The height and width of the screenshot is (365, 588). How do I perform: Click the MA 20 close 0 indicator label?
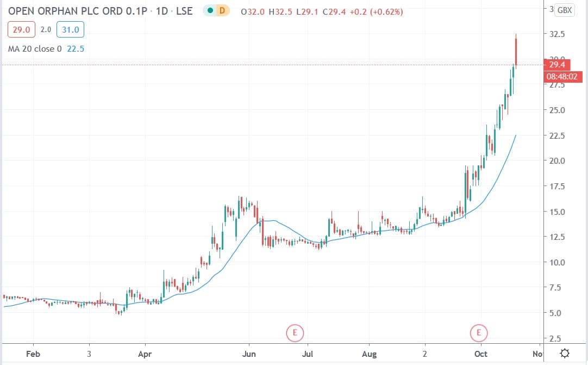tap(35, 49)
